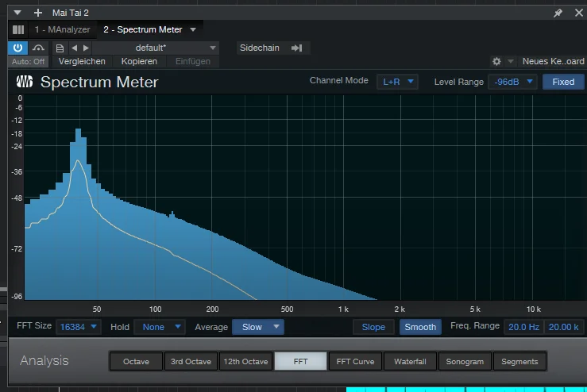Screen dimensions: 587x392
Task: Click the Einfügen button
Action: (x=193, y=61)
